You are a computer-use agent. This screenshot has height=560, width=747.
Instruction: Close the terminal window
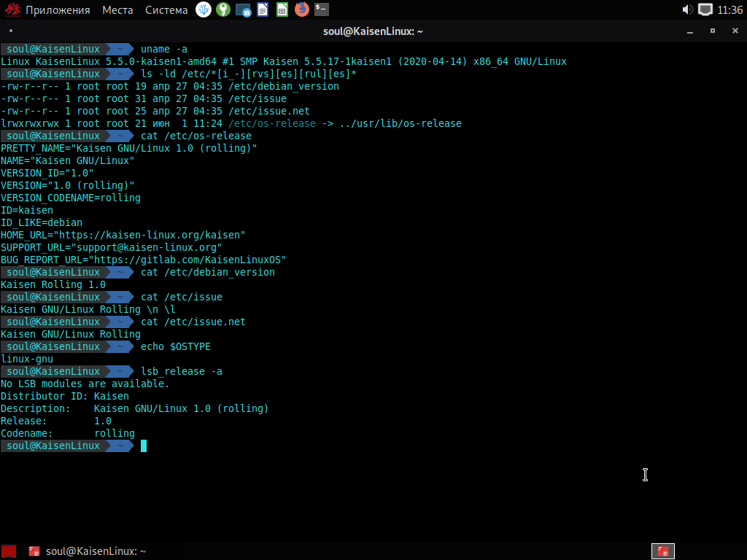(735, 31)
